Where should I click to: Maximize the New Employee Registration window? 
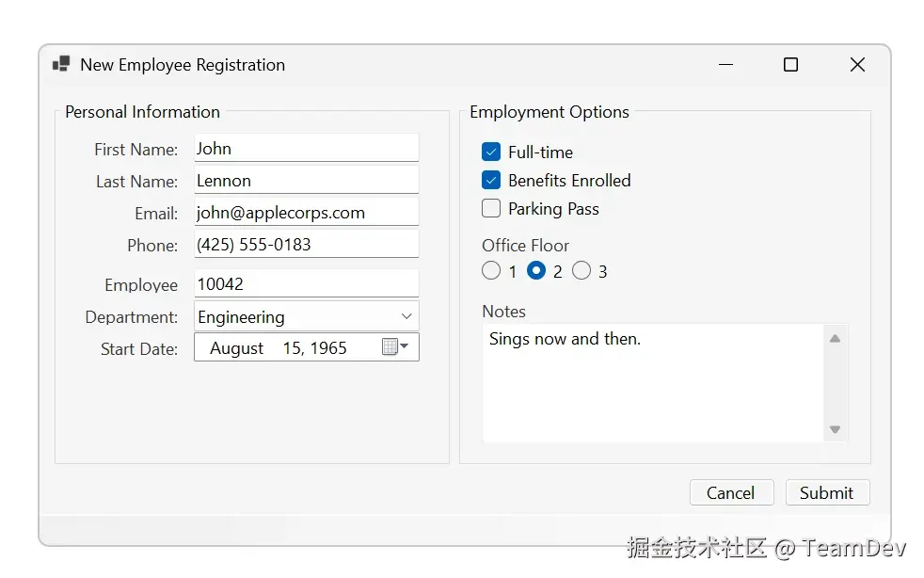(790, 64)
